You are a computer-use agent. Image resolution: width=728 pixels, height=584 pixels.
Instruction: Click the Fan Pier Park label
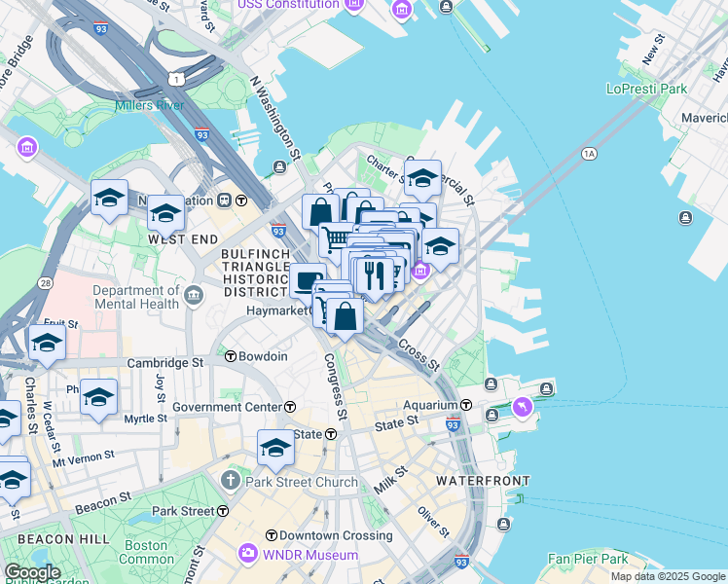(x=588, y=559)
